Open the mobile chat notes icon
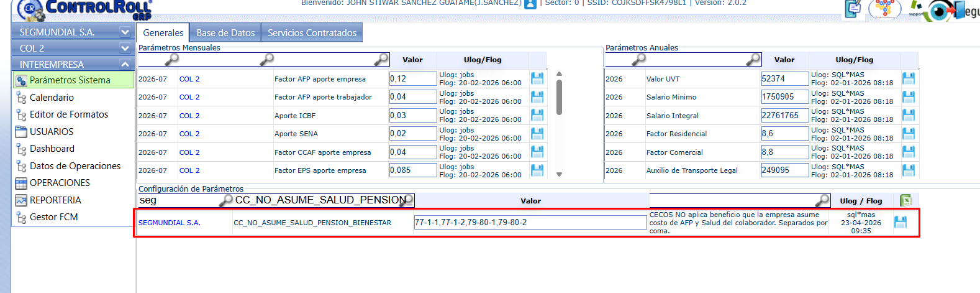Screen dimensions: 980x293 [853, 9]
